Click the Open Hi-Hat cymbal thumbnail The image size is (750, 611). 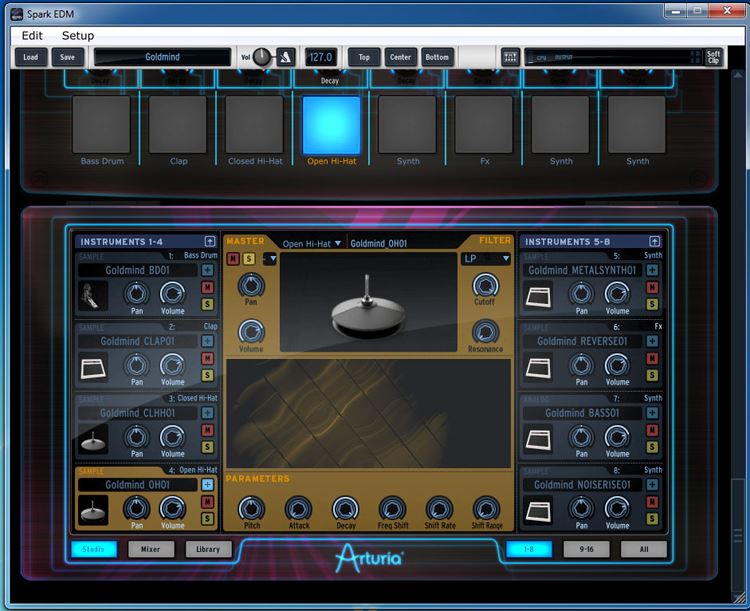click(93, 510)
